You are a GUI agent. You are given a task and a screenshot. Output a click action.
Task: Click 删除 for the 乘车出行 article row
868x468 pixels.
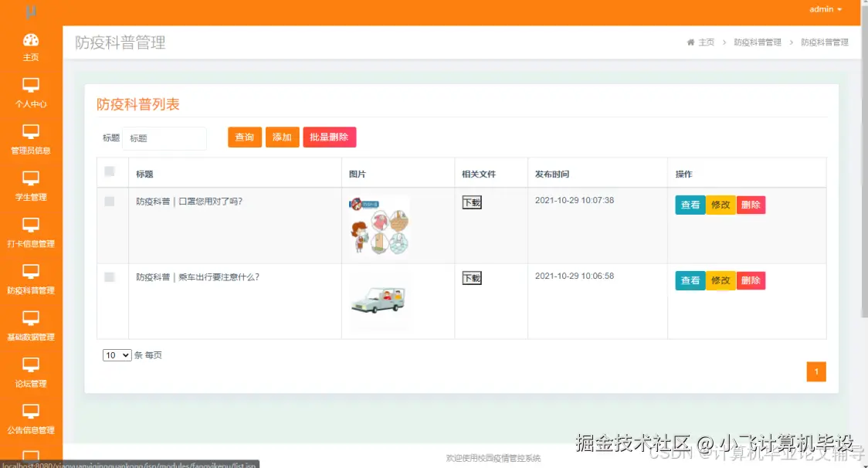751,281
